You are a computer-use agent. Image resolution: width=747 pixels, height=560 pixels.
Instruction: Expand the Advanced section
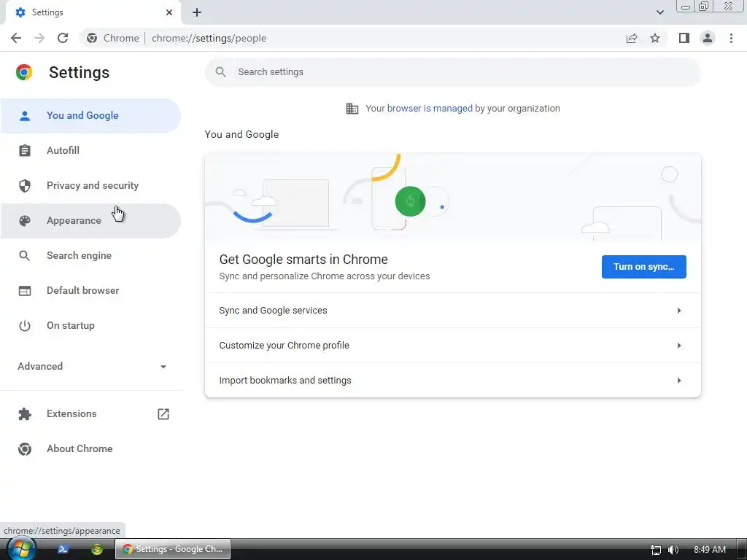pos(92,366)
